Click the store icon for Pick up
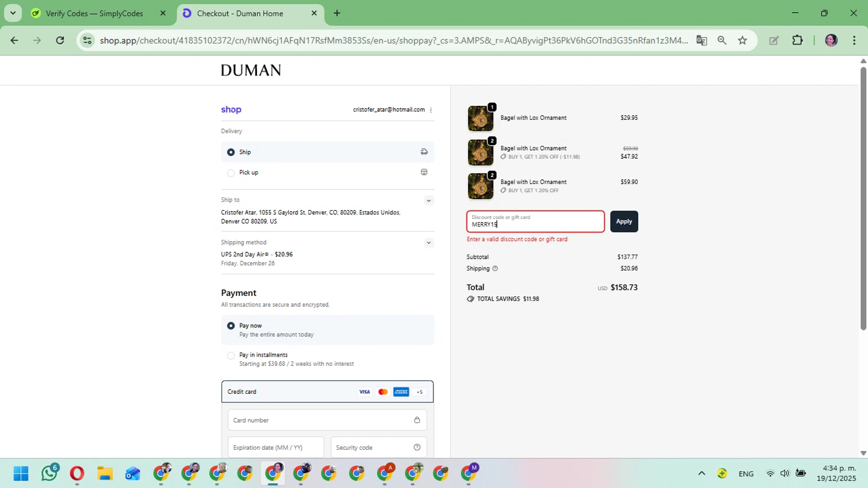Image resolution: width=868 pixels, height=488 pixels. click(x=424, y=173)
